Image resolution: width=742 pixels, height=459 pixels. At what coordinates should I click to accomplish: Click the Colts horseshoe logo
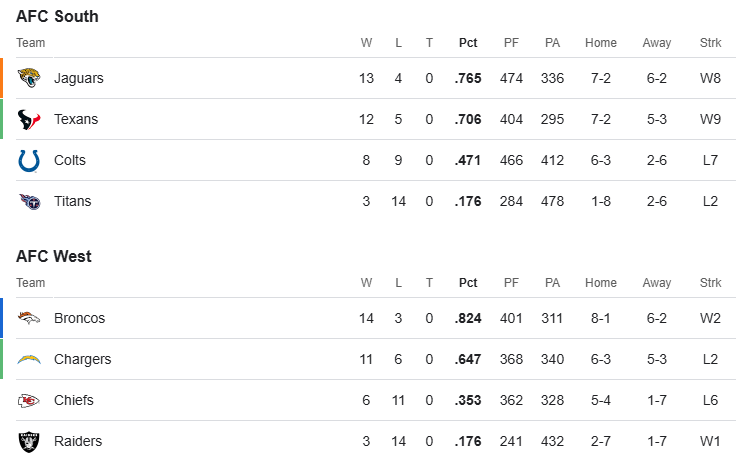coord(30,160)
